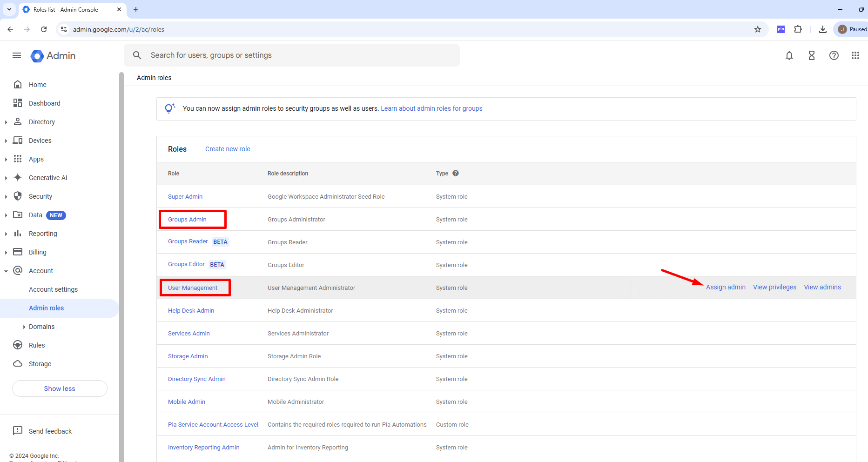Viewport: 868px width, 462px height.
Task: Click the search magnifier icon
Action: tap(137, 55)
